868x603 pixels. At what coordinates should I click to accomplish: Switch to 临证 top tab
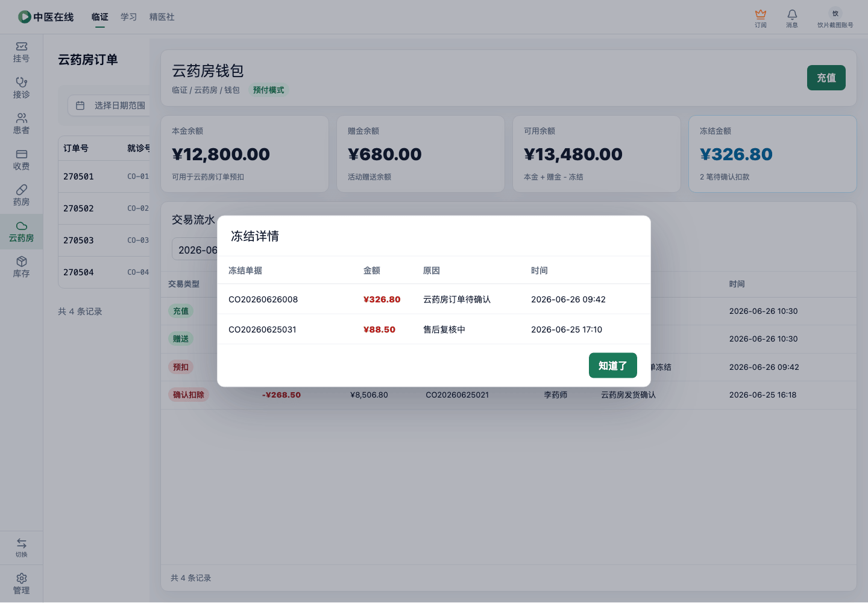coord(100,17)
